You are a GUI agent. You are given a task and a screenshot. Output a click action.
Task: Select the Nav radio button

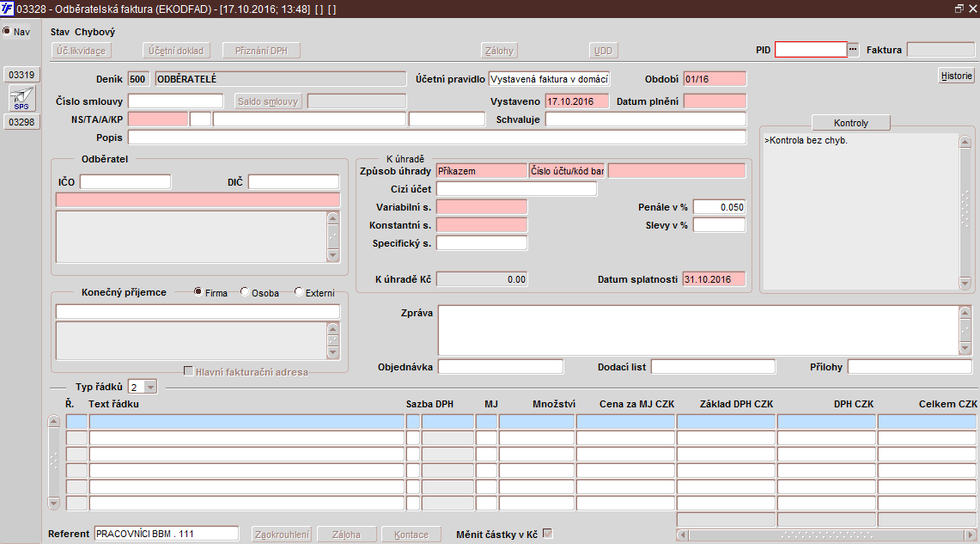click(7, 32)
